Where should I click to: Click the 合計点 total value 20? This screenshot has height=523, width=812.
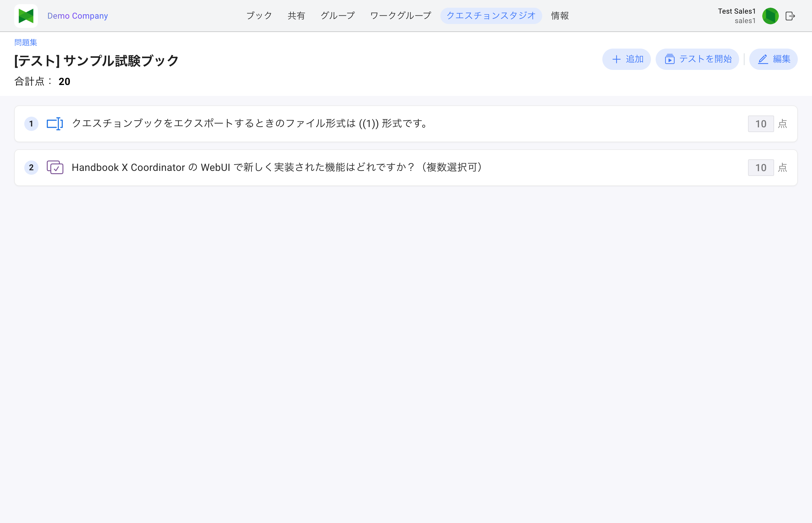click(x=64, y=81)
